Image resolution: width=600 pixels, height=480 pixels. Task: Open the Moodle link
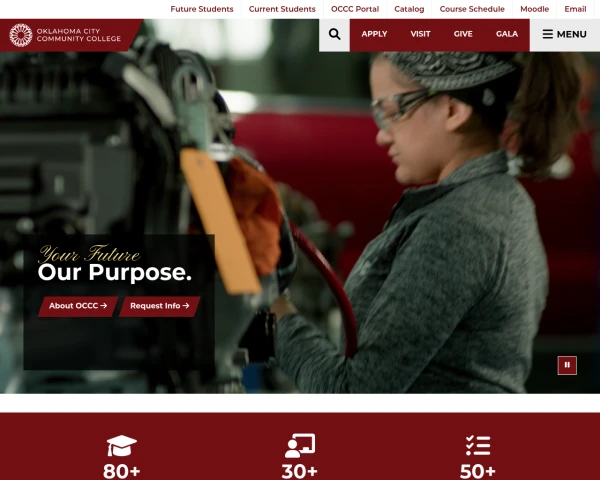point(534,9)
